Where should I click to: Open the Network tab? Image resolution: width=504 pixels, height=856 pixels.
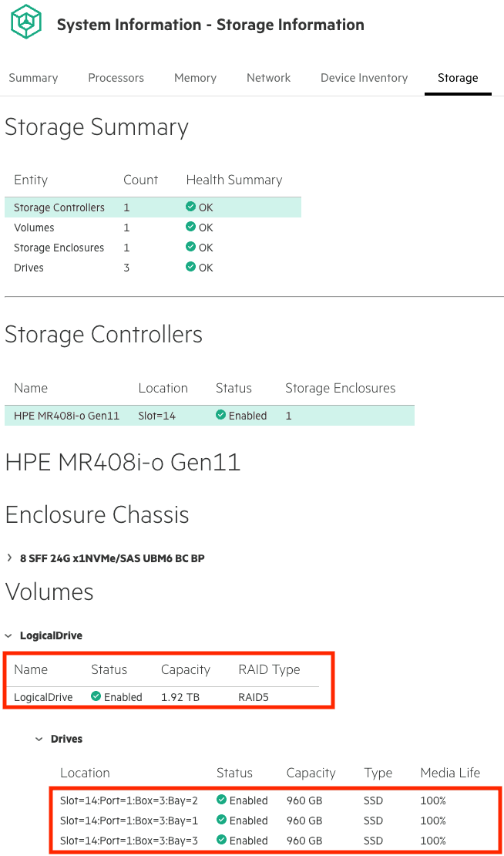tap(268, 78)
